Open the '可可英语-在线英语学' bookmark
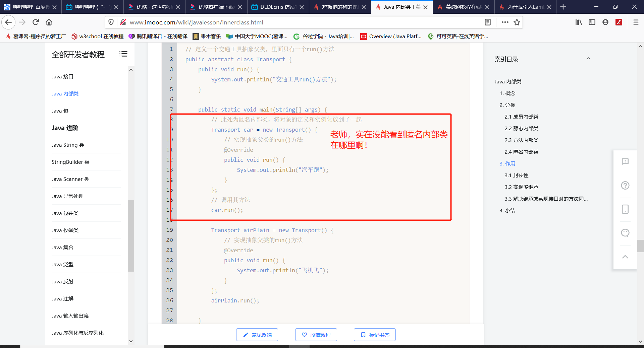Image resolution: width=644 pixels, height=348 pixels. pyautogui.click(x=458, y=36)
